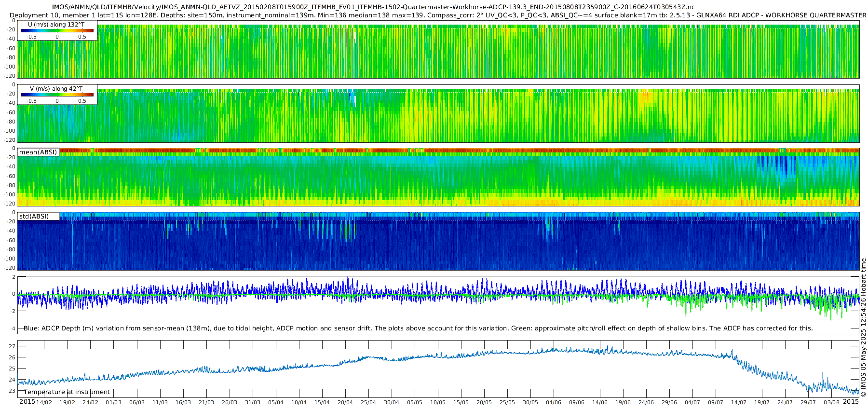Select the 03/08 date tick label
Image resolution: width=868 pixels, height=410 pixels.
(831, 402)
